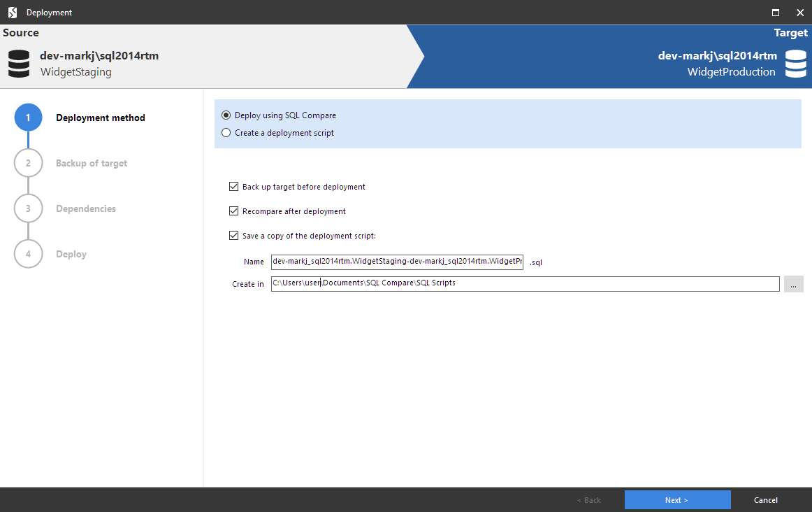Click step circle 1 for Deployment method

(x=28, y=118)
